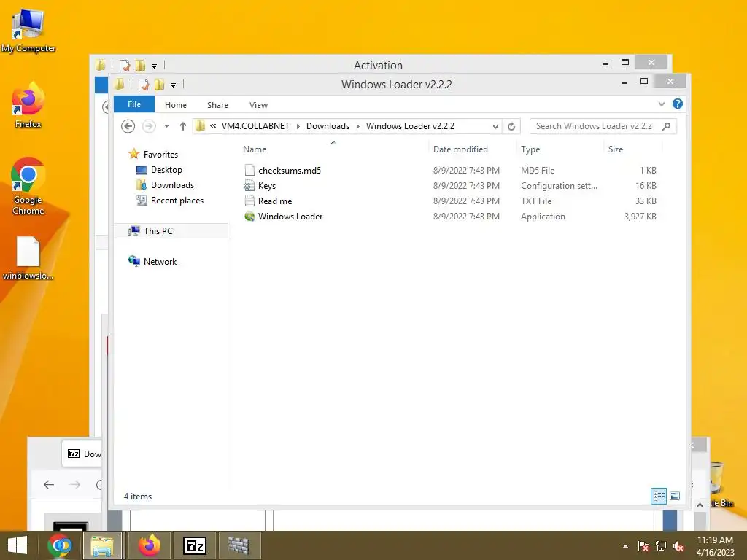Viewport: 747px width, 560px height.
Task: Click Properties quick access toolbar icon
Action: pos(143,85)
